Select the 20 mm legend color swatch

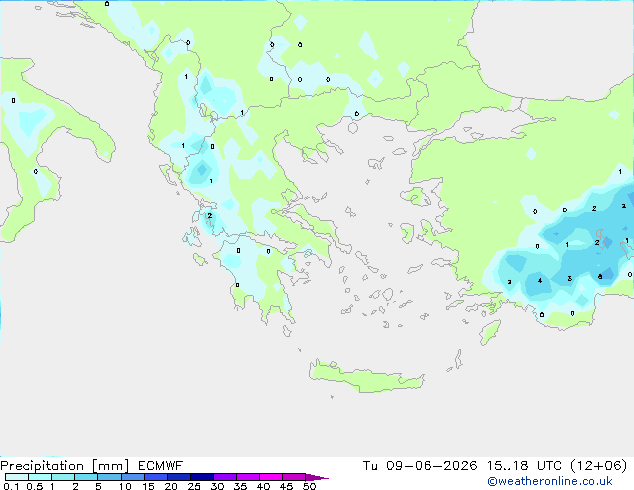(x=178, y=477)
